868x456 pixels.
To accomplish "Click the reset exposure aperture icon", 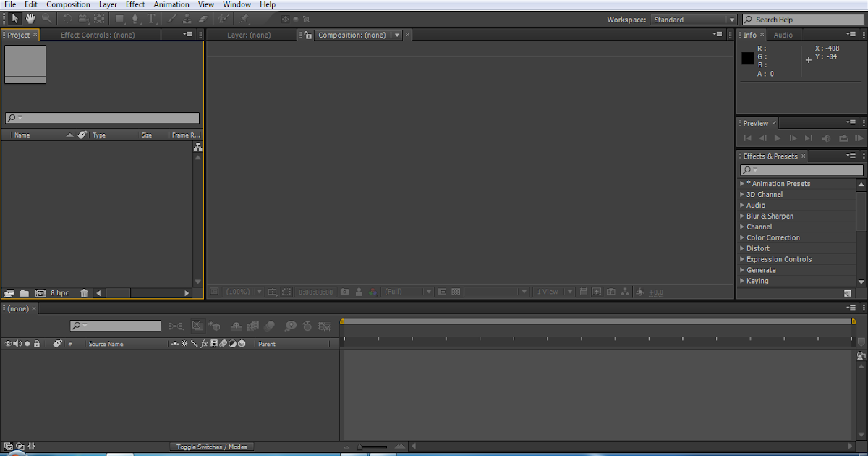I will [x=640, y=292].
